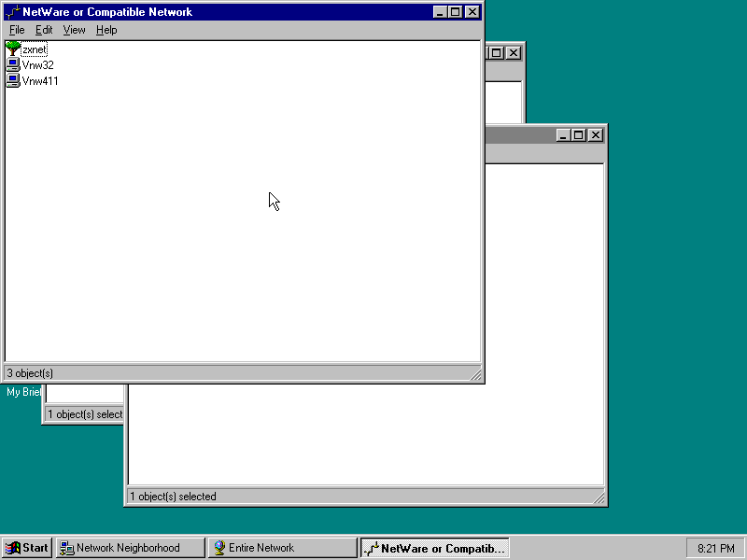Switch to Network Neighborhood taskbar button

tap(131, 548)
